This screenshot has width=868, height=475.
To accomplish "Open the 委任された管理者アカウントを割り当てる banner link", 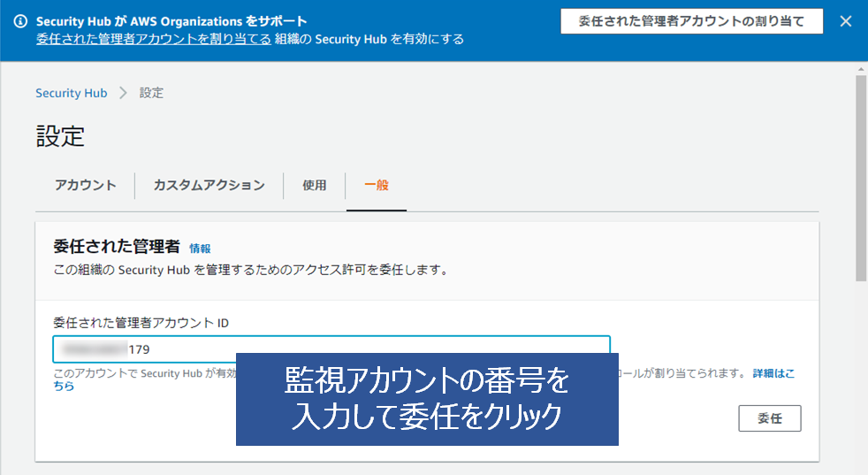I will (154, 39).
